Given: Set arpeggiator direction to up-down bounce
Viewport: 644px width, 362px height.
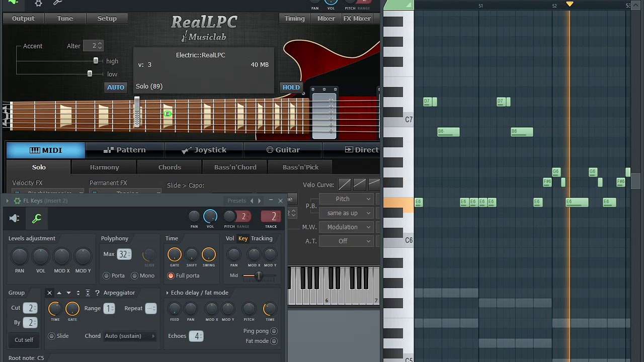Looking at the screenshot, I should point(78,293).
